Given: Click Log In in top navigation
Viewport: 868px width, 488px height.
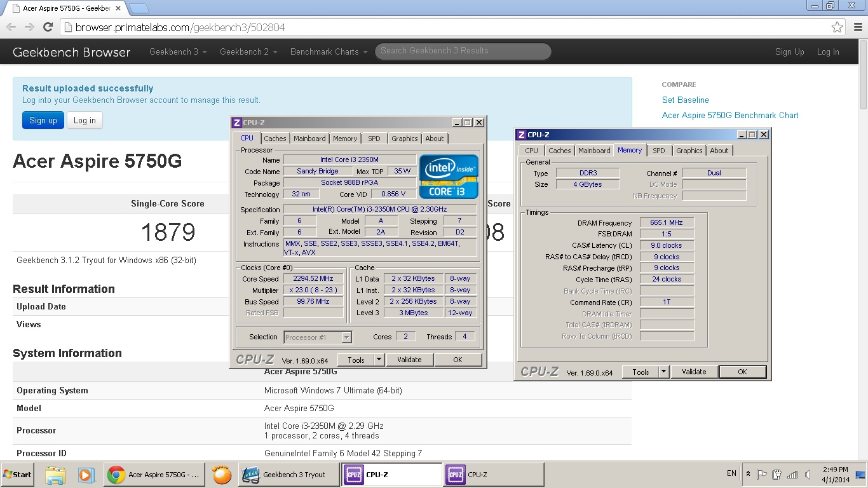Looking at the screenshot, I should (828, 52).
